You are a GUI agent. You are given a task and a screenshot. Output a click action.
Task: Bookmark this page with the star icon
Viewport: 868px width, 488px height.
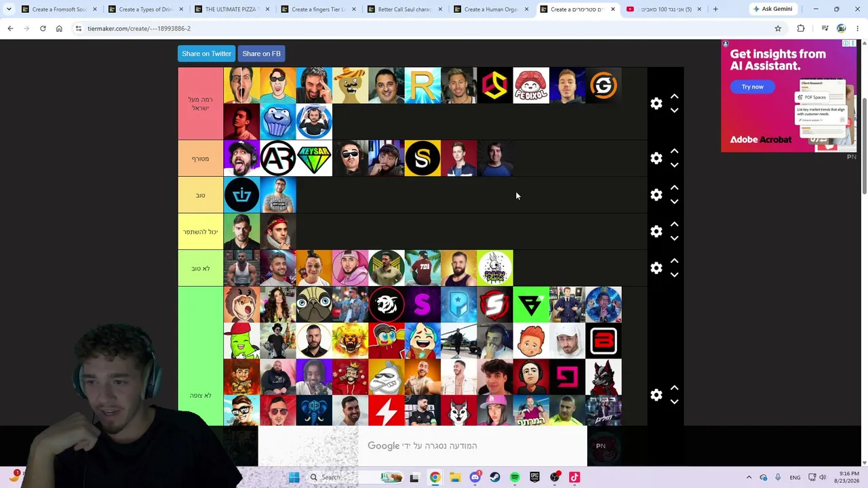pyautogui.click(x=778, y=28)
